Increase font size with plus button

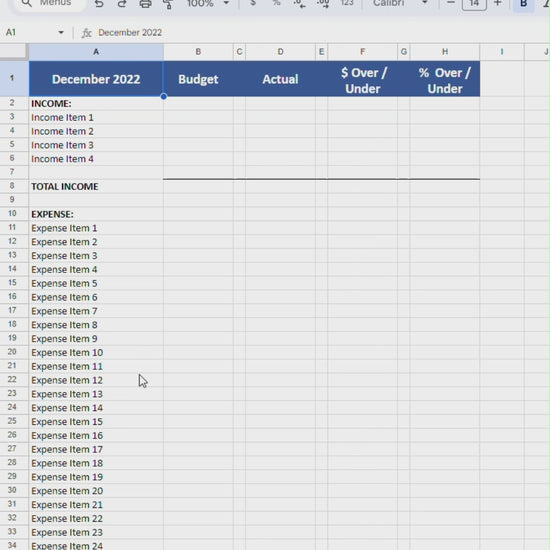pyautogui.click(x=497, y=3)
